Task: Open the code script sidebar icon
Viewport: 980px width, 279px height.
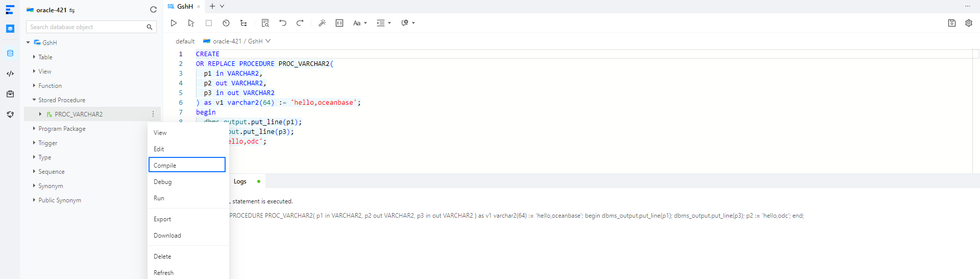Action: (10, 74)
